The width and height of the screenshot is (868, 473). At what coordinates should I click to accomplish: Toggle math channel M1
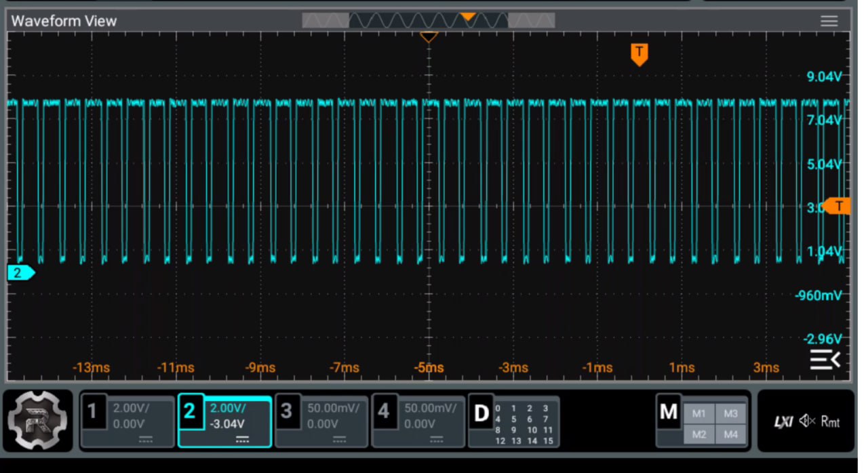coord(699,413)
